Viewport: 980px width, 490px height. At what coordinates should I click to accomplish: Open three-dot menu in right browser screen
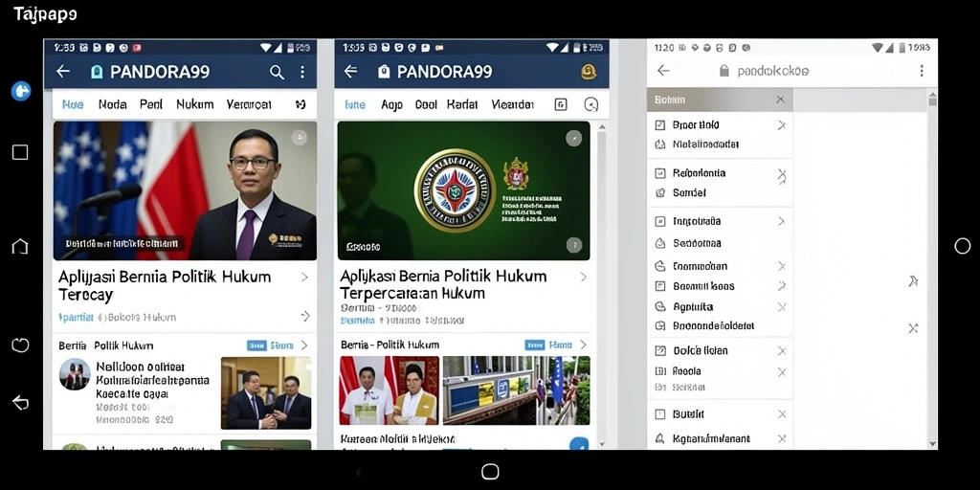coord(922,71)
